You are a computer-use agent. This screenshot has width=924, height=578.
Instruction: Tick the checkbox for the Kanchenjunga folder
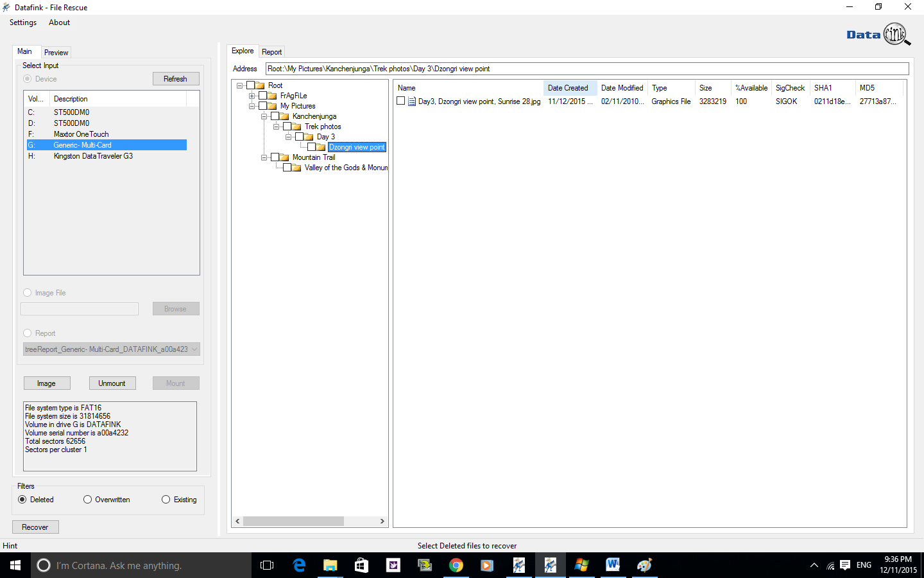[275, 116]
